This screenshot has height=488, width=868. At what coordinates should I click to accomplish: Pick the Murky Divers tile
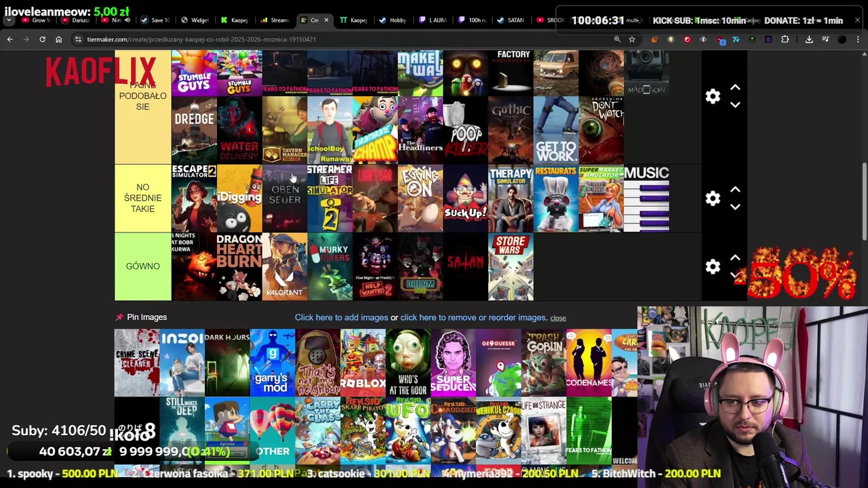pyautogui.click(x=330, y=266)
